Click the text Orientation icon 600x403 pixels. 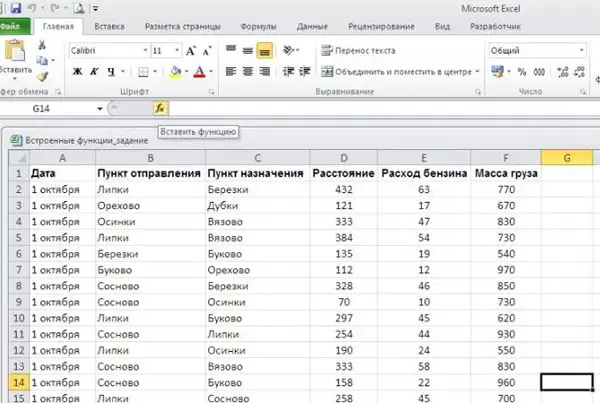(289, 50)
